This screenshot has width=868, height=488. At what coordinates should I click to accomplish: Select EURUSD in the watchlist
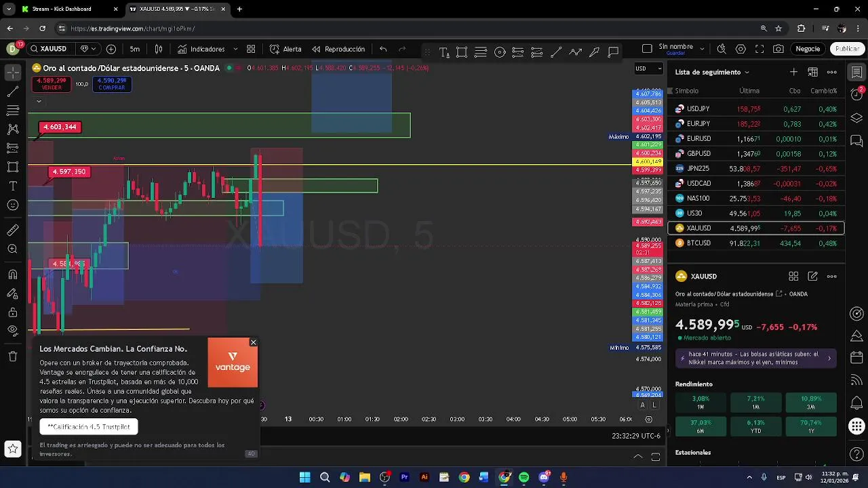click(x=756, y=138)
